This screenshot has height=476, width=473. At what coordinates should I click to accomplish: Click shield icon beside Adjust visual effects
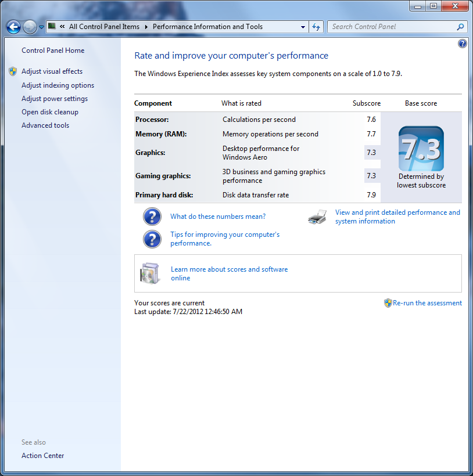pos(13,71)
